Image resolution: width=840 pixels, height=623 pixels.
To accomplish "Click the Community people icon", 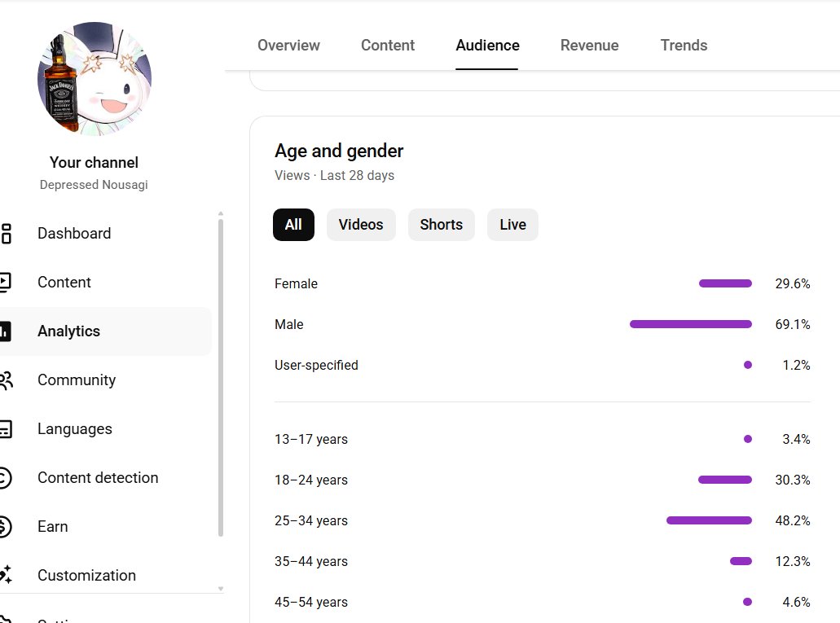I will [x=6, y=380].
